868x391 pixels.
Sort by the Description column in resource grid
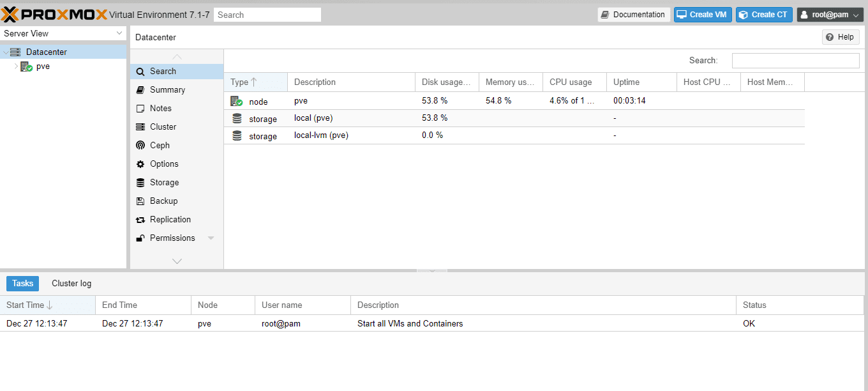pyautogui.click(x=351, y=82)
